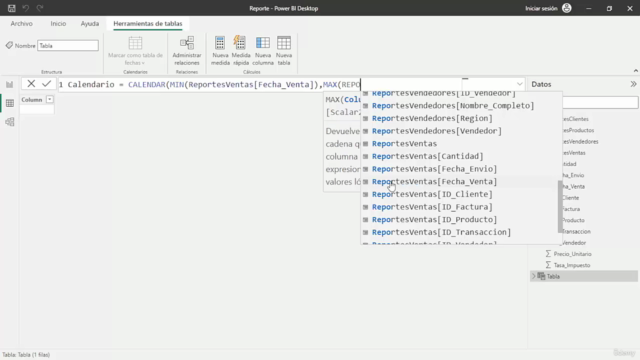640x360 pixels.
Task: Select Herramientas de tablas tab
Action: [x=148, y=24]
